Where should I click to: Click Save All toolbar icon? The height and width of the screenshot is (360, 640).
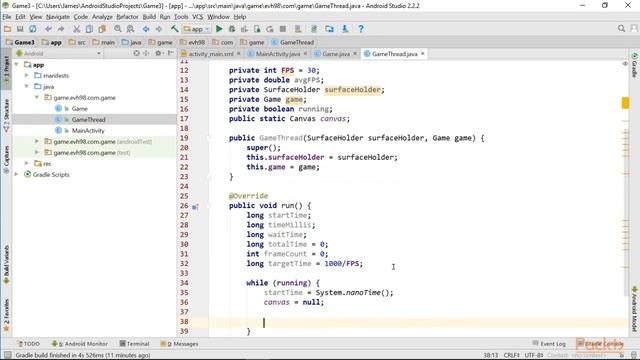coord(20,29)
